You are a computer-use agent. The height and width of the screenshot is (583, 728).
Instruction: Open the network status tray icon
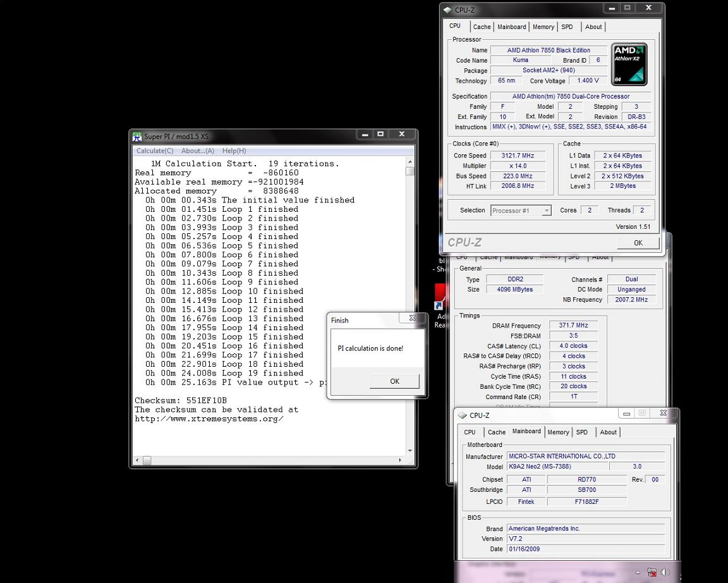click(652, 572)
